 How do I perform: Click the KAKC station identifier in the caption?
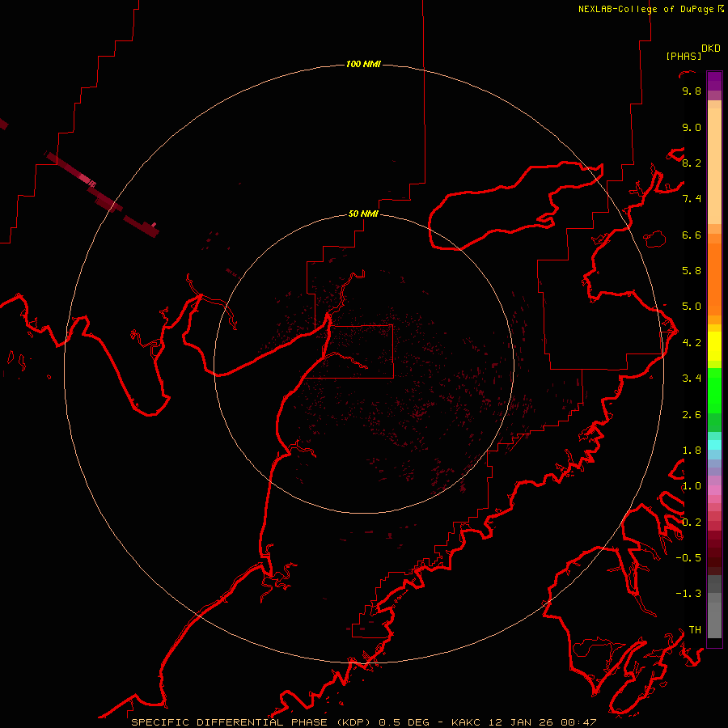468,722
